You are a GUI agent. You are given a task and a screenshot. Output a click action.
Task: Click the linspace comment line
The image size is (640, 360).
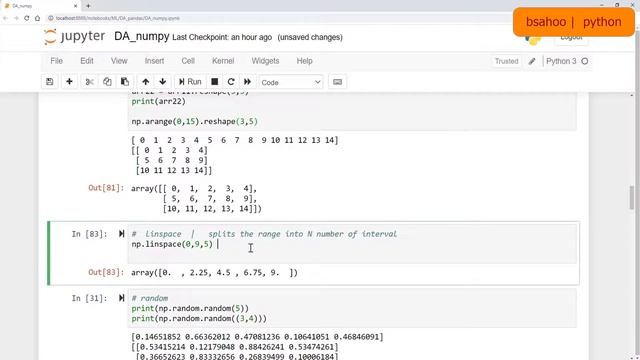(x=264, y=234)
